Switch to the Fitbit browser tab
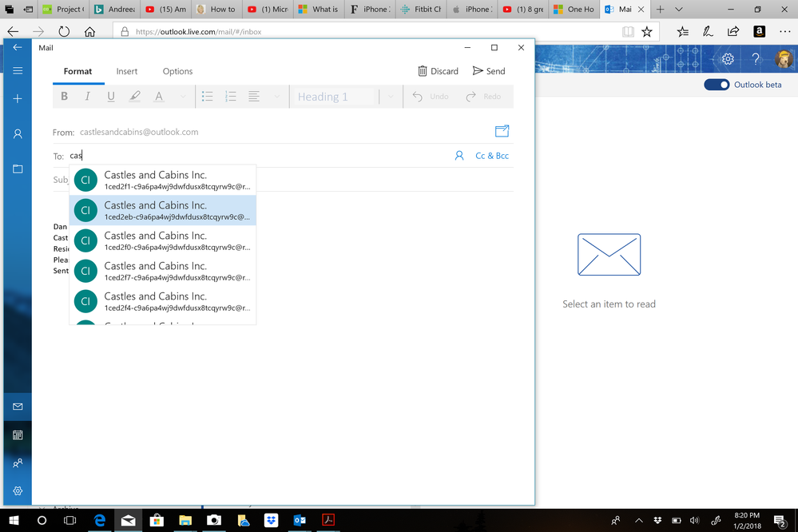 pos(420,9)
